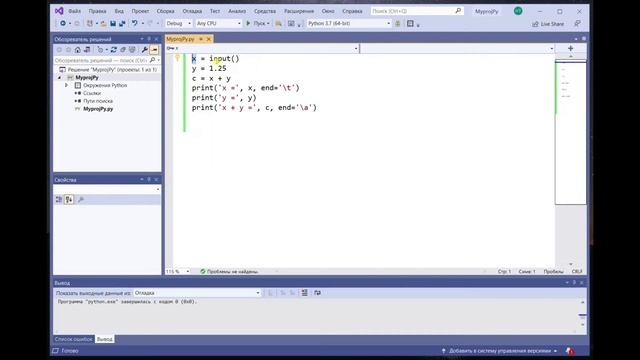The height and width of the screenshot is (360, 640).
Task: Click the editor vertical scrollbar minimap
Action: point(571,131)
